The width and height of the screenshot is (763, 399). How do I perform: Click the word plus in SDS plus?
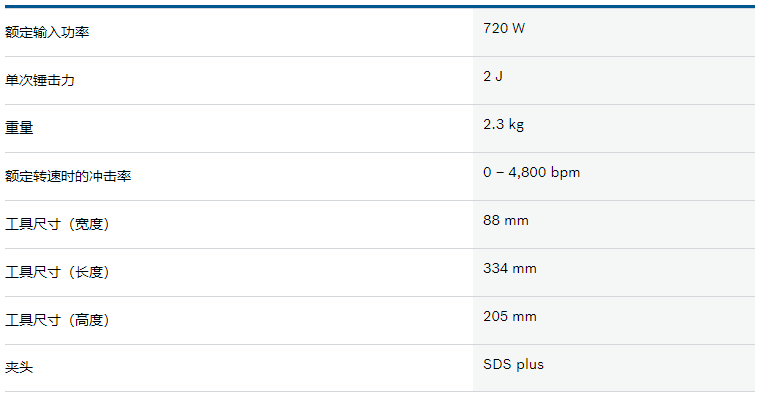(530, 365)
